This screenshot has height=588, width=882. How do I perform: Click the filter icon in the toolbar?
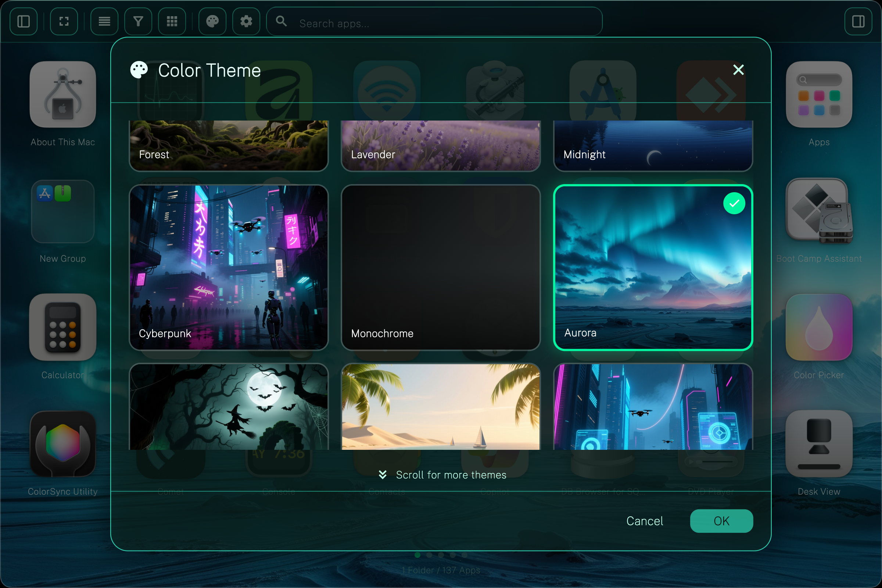click(138, 21)
